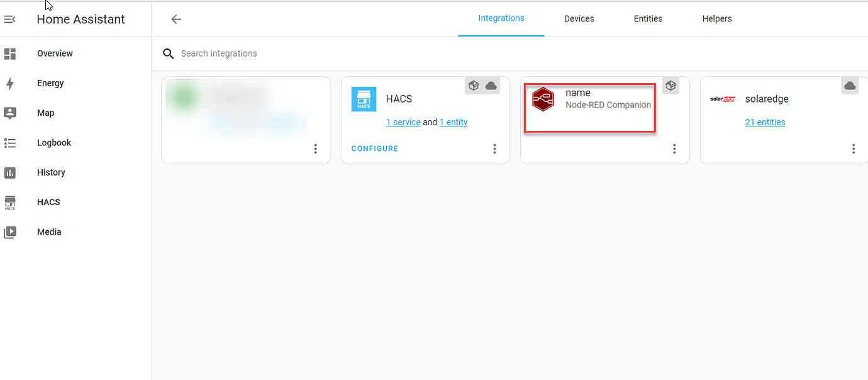Open Node-RED Companion overflow menu

coord(674,148)
